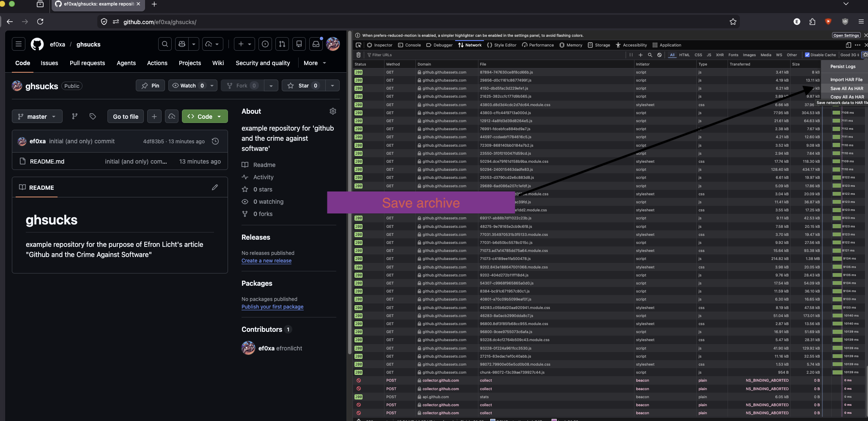
Task: Open network search magnifier in DevTools
Action: [x=650, y=55]
